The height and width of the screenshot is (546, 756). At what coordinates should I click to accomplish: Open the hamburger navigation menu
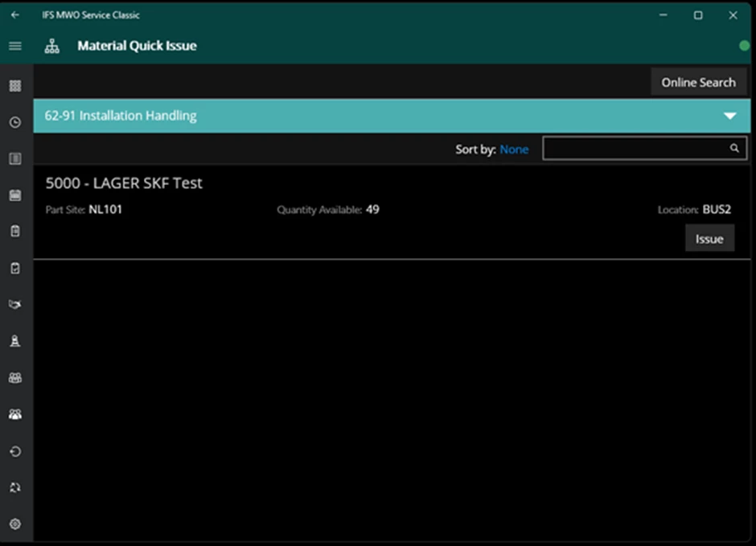pyautogui.click(x=15, y=46)
